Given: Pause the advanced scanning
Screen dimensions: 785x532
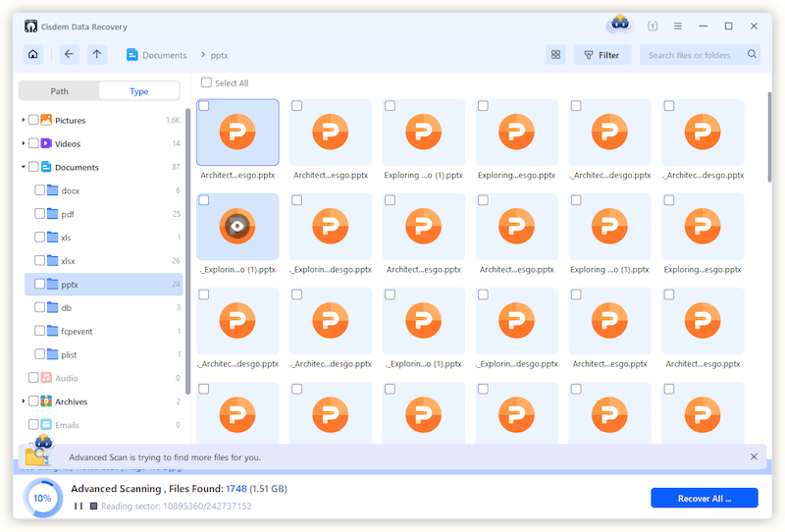Looking at the screenshot, I should click(x=78, y=505).
